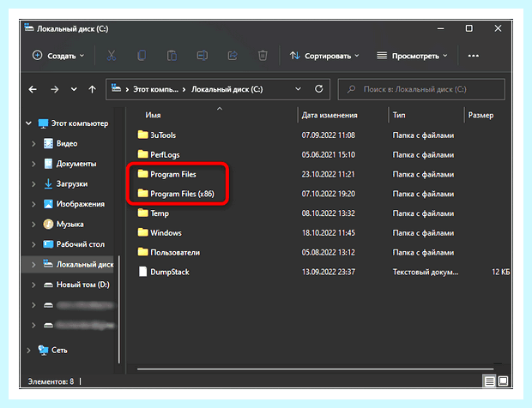Viewport: 532px width, 408px height.
Task: Expand the Музыка tree node
Action: point(33,225)
